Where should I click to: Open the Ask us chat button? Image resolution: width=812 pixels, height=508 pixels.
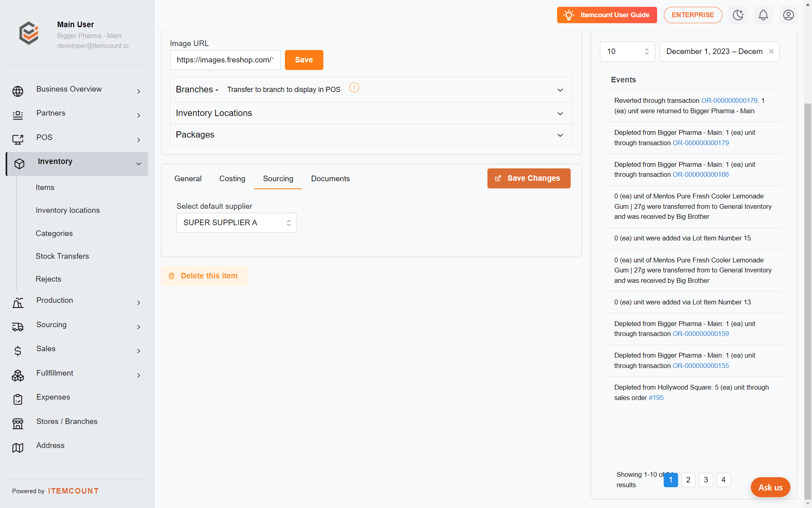[x=770, y=488]
